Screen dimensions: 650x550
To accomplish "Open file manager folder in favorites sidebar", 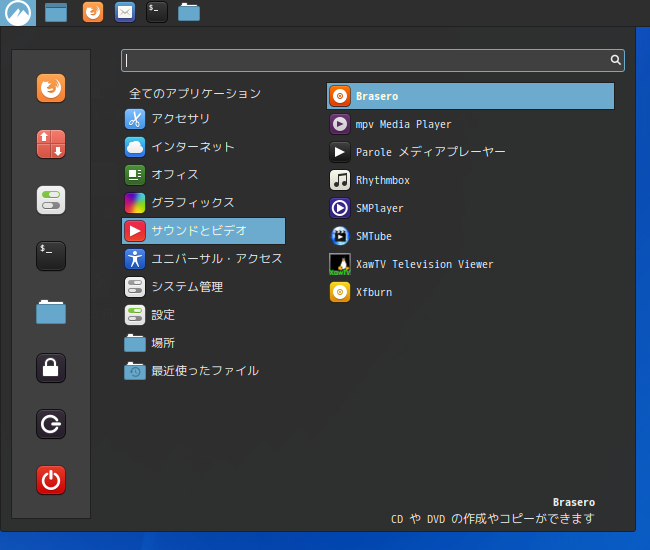I will click(51, 312).
